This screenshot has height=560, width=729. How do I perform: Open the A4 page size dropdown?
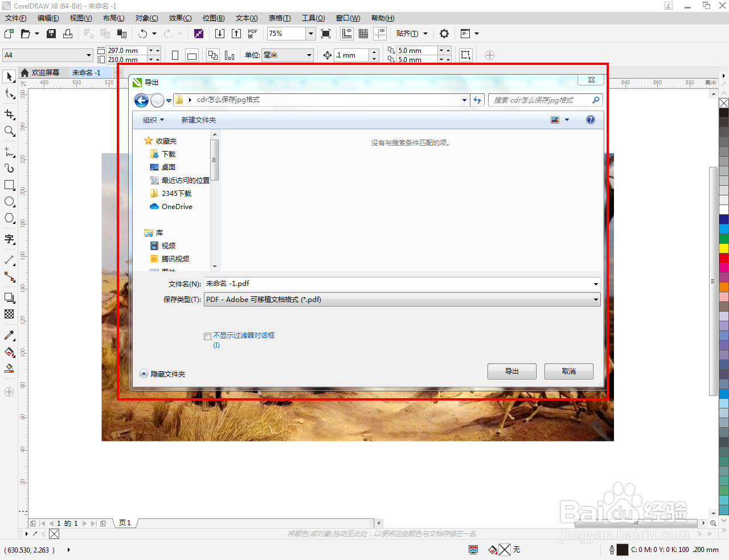tap(89, 55)
